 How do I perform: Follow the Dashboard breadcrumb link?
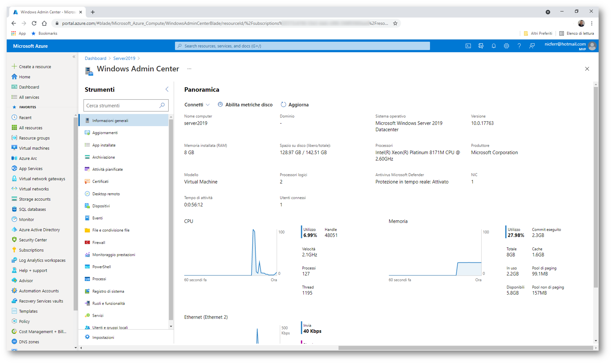tap(95, 58)
